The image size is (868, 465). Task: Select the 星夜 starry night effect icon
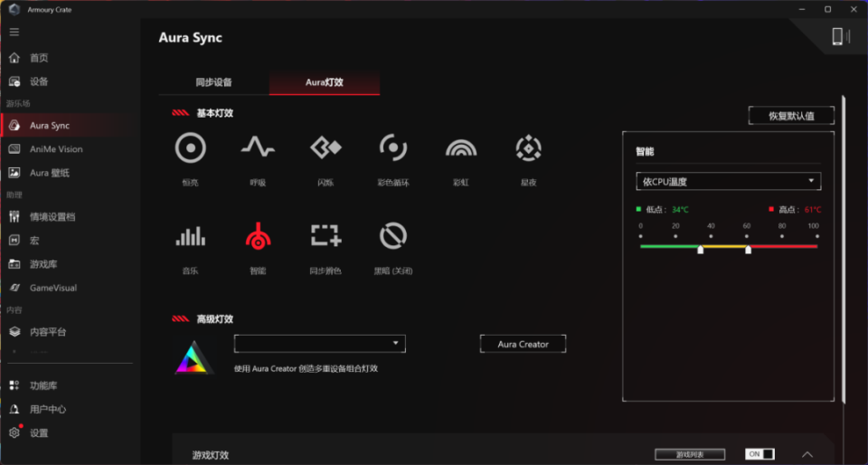(x=529, y=147)
